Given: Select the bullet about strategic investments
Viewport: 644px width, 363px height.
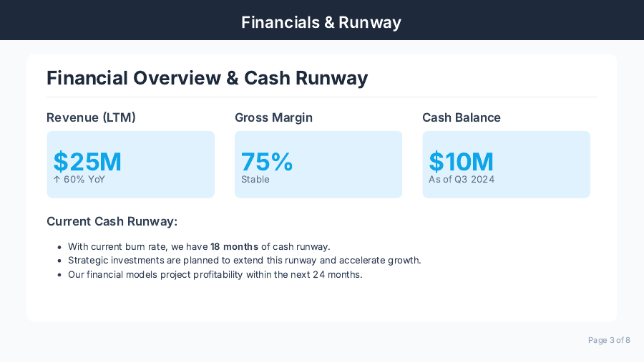Looking at the screenshot, I should [244, 261].
